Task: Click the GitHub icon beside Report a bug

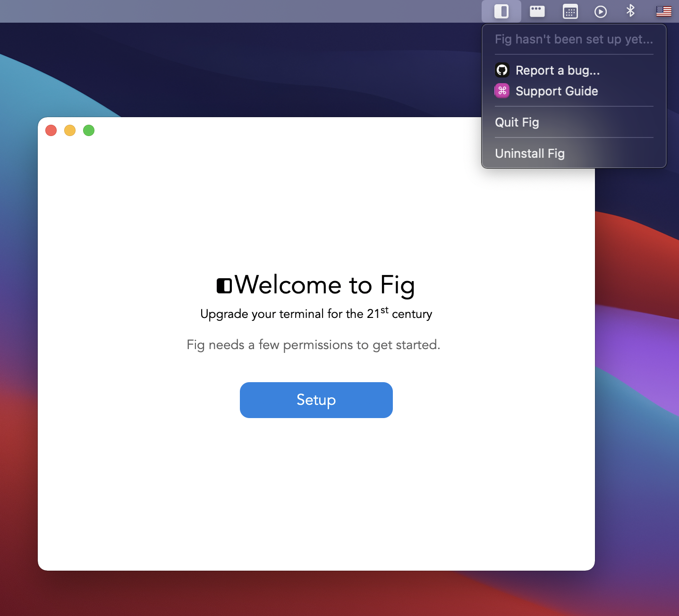Action: [502, 70]
